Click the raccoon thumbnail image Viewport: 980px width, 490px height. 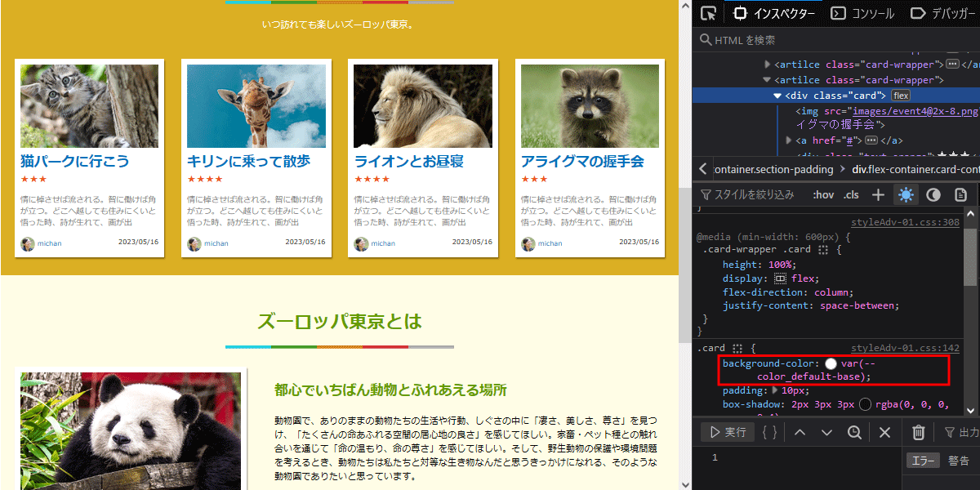click(590, 106)
